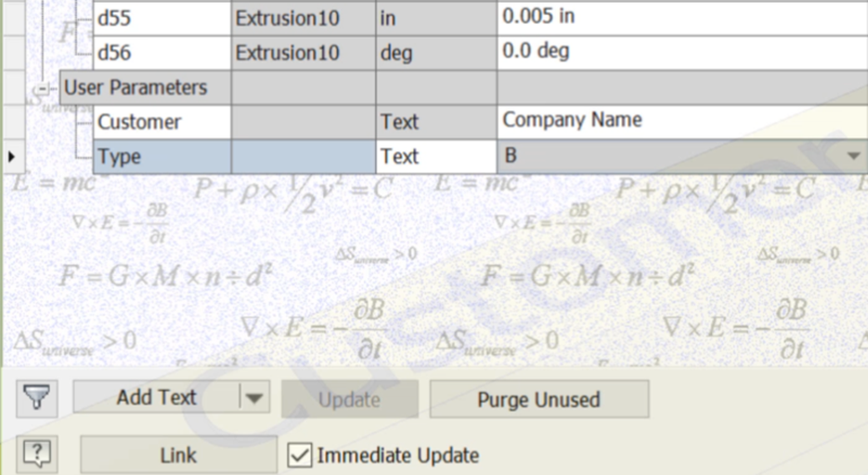
Task: Click the Update button
Action: pyautogui.click(x=349, y=399)
